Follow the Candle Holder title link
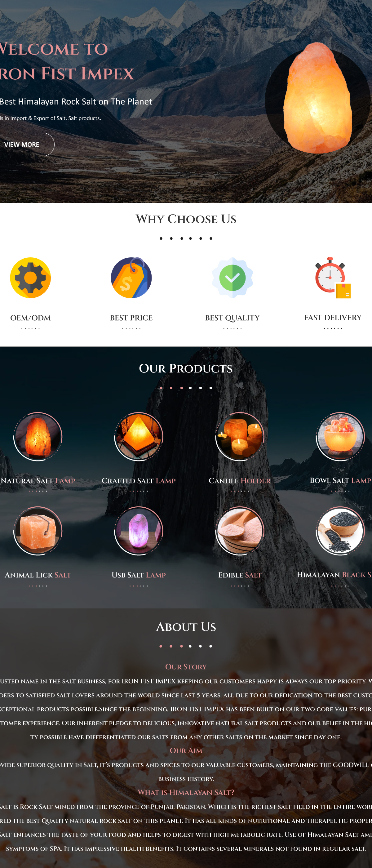The width and height of the screenshot is (372, 868). (240, 480)
